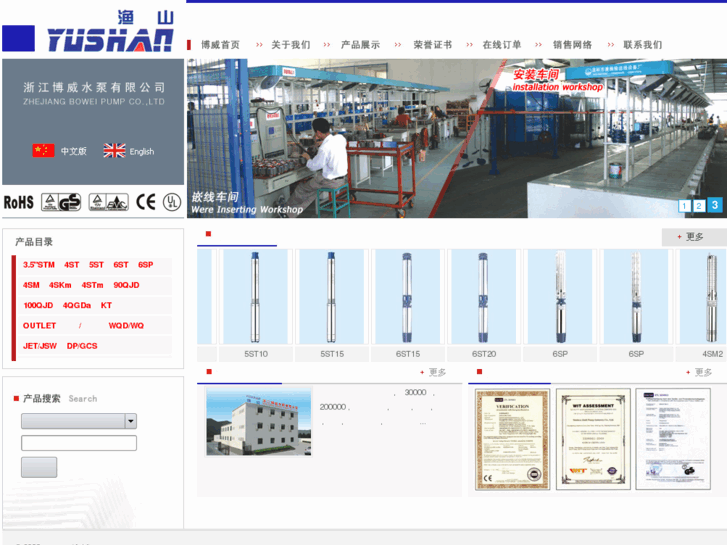
Task: Open 4SM product category
Action: click(x=31, y=285)
